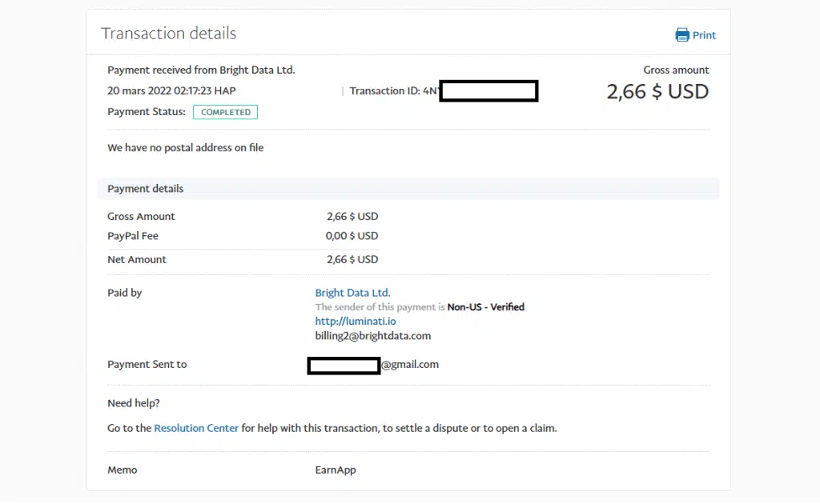Screen dimensions: 820x504
Task: Open the Bright Data Ltd. payer link
Action: pyautogui.click(x=352, y=293)
